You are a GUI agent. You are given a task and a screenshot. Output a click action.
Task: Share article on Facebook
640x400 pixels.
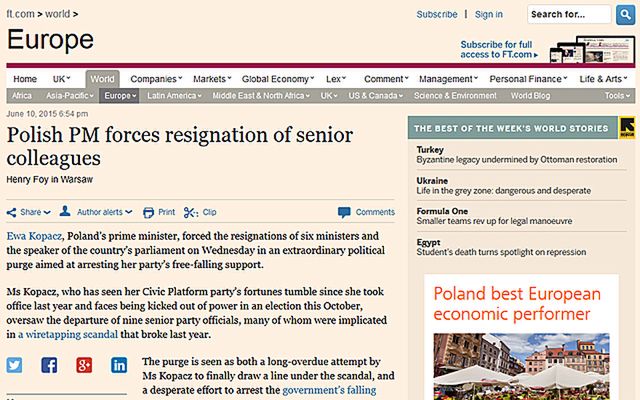50,365
